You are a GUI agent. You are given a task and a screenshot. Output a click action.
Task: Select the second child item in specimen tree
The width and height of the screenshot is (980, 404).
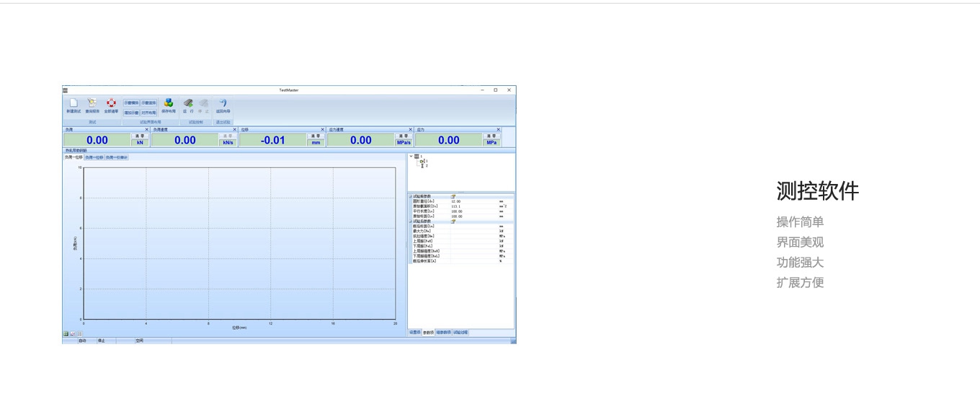[x=424, y=166]
